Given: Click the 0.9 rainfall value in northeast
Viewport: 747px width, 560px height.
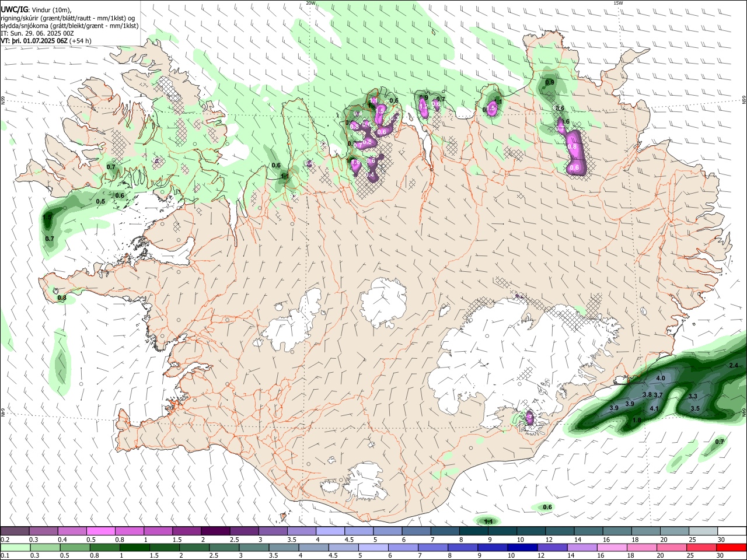Looking at the screenshot, I should [x=550, y=82].
